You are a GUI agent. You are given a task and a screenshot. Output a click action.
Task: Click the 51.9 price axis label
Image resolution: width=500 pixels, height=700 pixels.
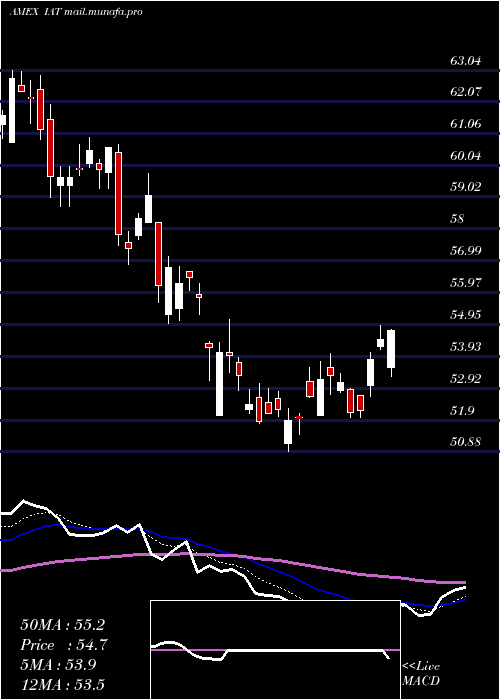(462, 410)
